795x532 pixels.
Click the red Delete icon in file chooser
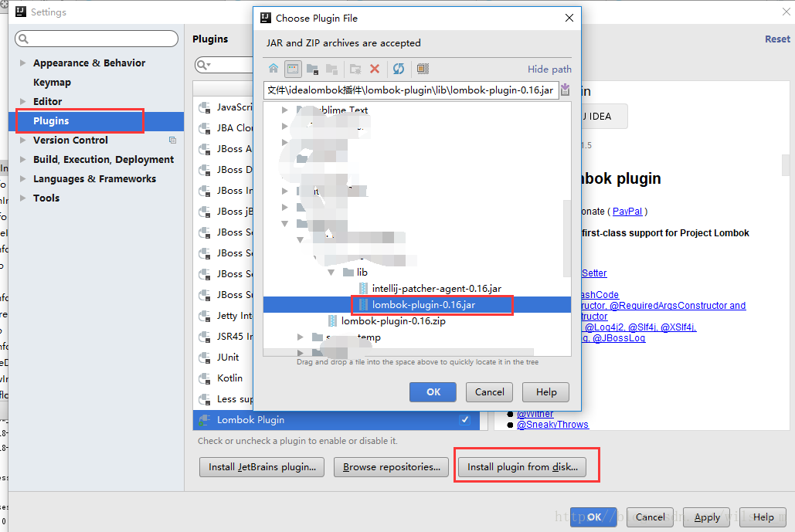click(x=375, y=69)
